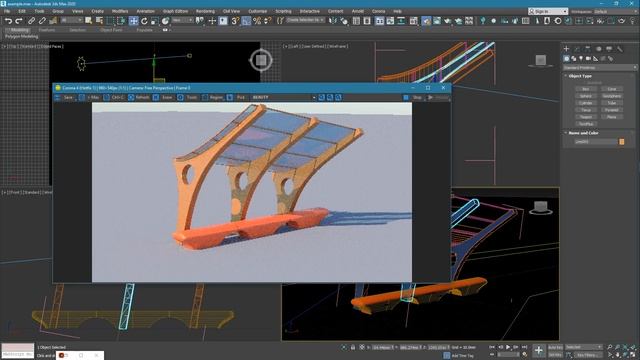This screenshot has width=640, height=360.
Task: Switch to the Modeling ribbon tab
Action: (x=19, y=30)
